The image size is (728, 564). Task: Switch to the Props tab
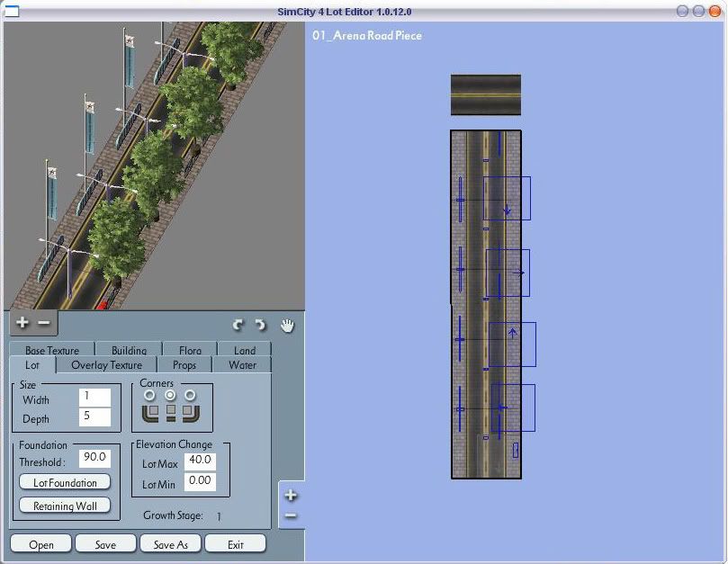[184, 365]
